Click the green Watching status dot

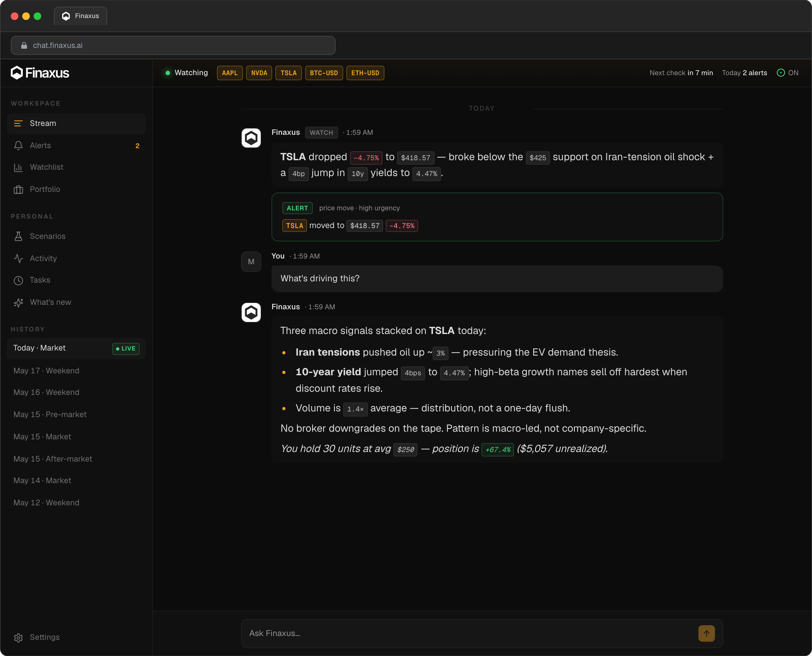(x=167, y=73)
